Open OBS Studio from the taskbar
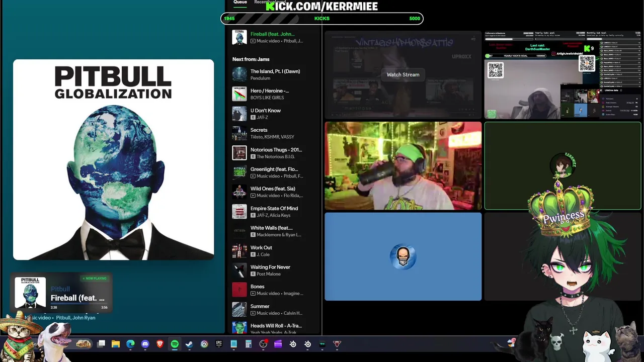Screen dimensions: 644x362 pos(263,344)
